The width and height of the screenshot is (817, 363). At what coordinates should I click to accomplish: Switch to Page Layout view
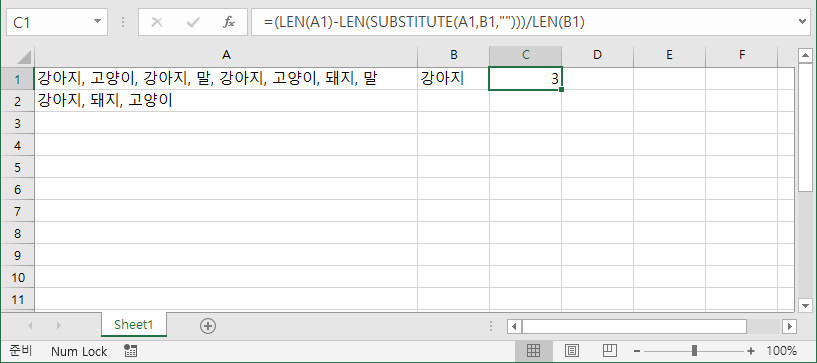coord(572,351)
